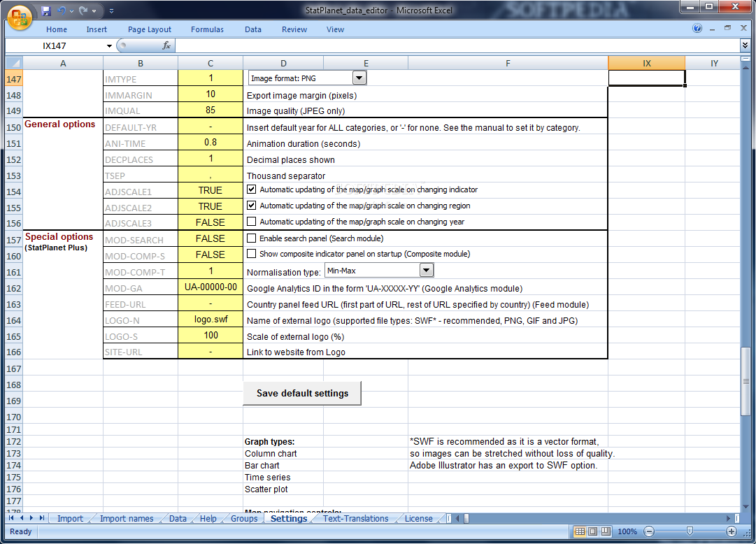Click the Select All corner triangle
Screen dimensions: 756x544
tap(15, 63)
